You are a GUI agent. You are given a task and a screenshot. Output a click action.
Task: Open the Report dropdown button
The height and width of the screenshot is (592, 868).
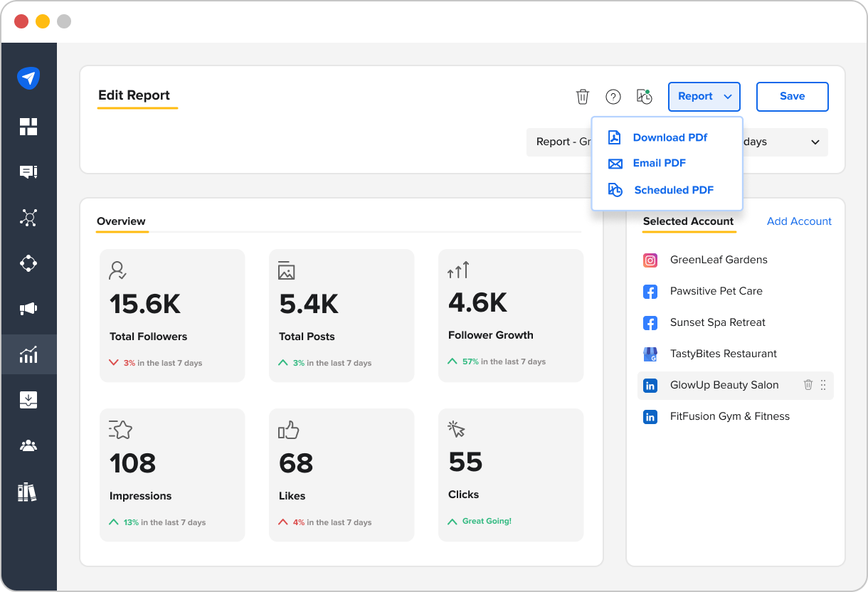[704, 97]
